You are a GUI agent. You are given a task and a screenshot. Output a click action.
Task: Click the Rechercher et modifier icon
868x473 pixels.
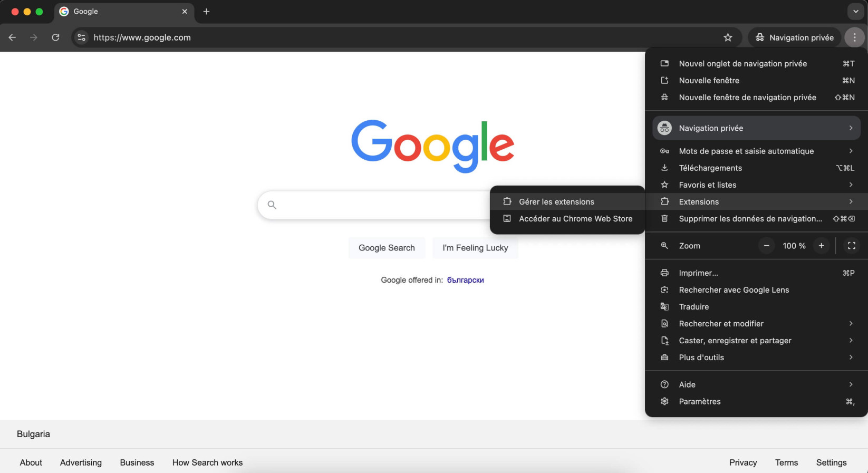pyautogui.click(x=664, y=324)
